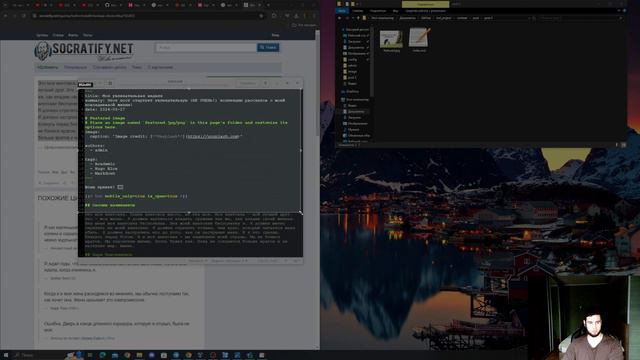Open Быстрый доступ in the Explorer sidebar

click(355, 30)
